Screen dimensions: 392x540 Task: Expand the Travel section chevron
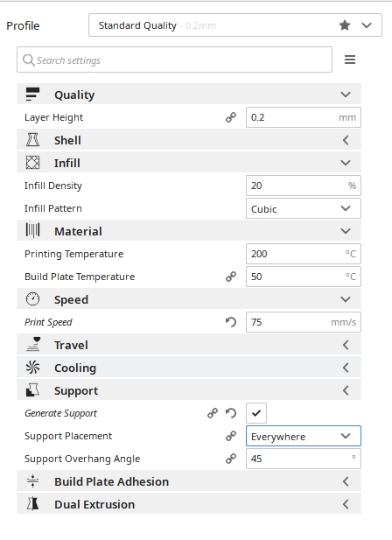click(346, 345)
